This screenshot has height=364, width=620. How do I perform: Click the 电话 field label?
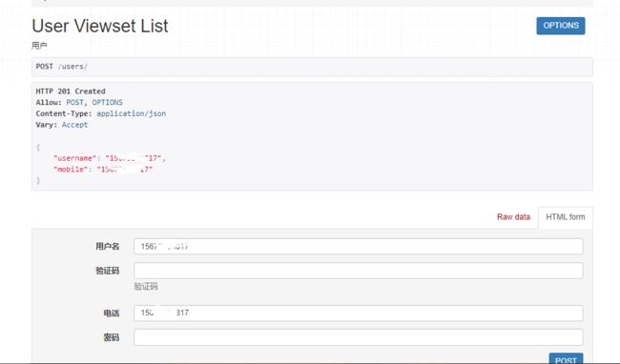pos(111,313)
